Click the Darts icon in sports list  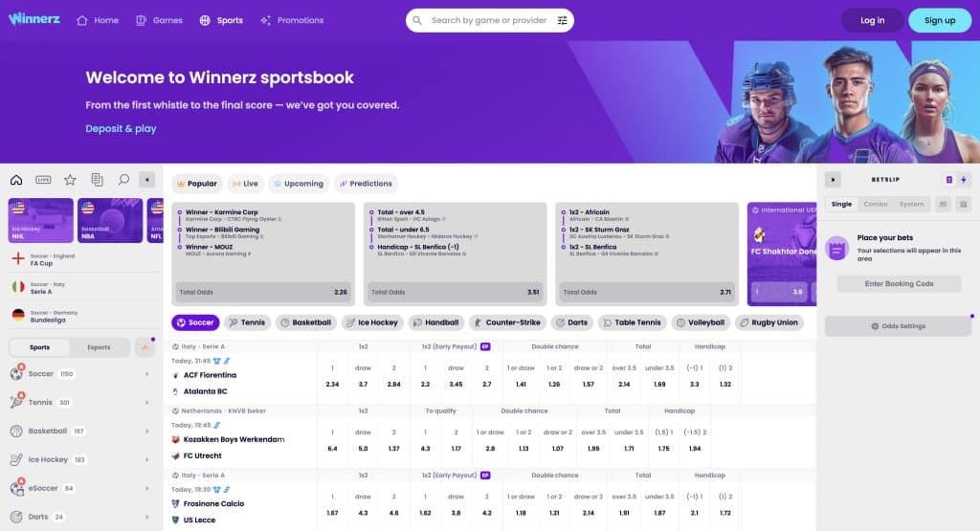pyautogui.click(x=17, y=517)
